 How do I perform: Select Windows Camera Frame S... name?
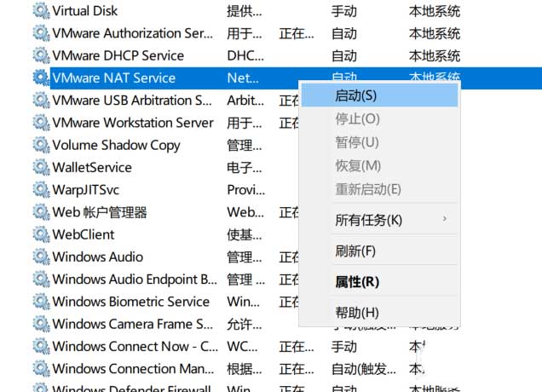[133, 324]
